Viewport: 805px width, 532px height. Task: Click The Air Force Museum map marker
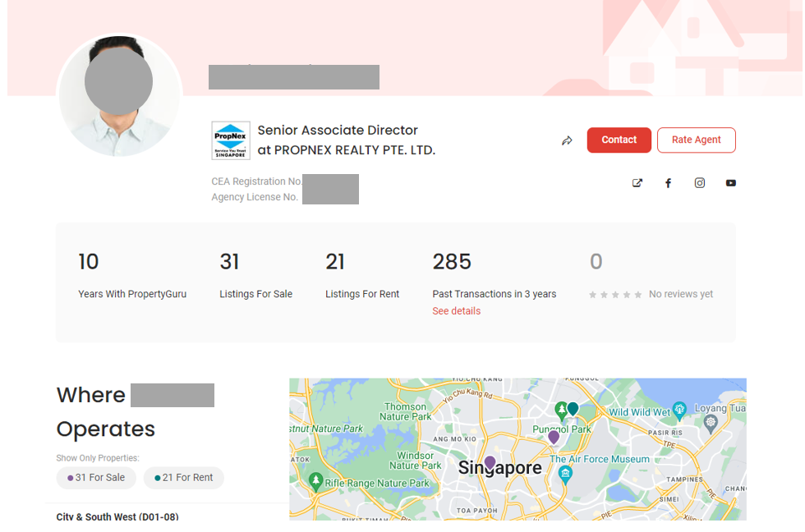565,475
